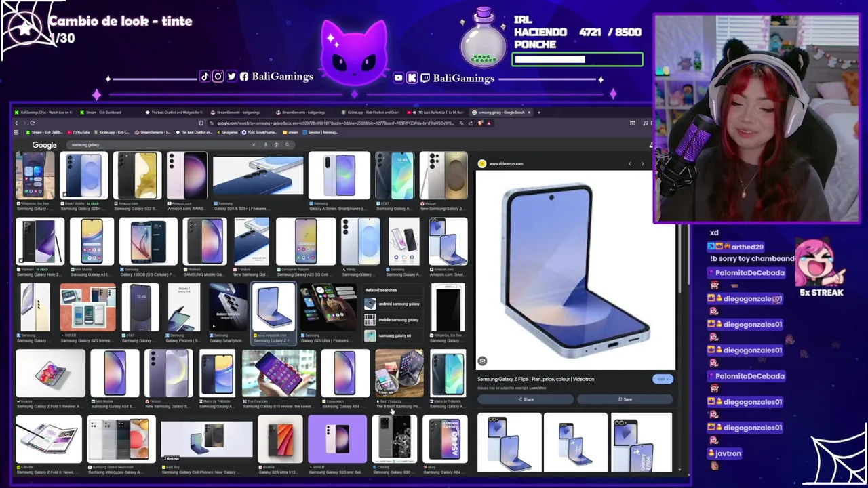This screenshot has height=488, width=868.
Task: Click the Google logo
Action: tap(44, 145)
